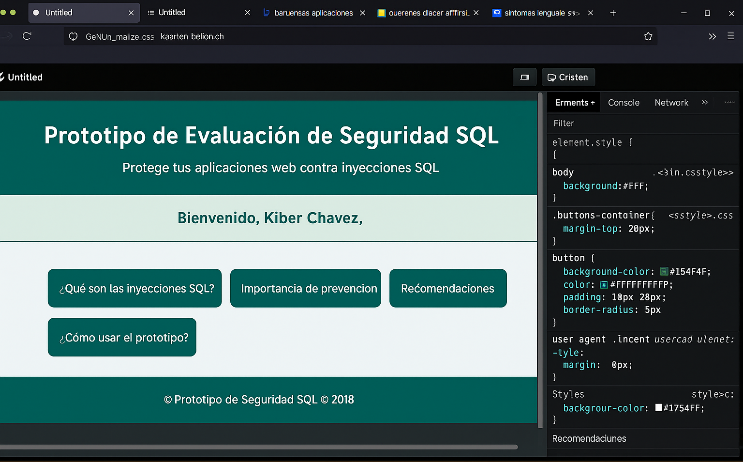Select the Elements panel tab
Image resolution: width=743 pixels, height=462 pixels.
[574, 102]
